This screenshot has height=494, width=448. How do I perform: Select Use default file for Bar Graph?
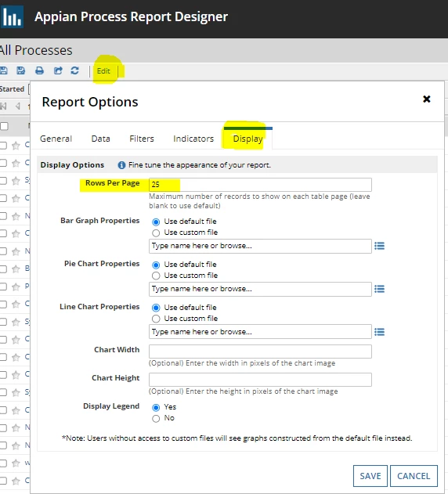click(x=156, y=222)
